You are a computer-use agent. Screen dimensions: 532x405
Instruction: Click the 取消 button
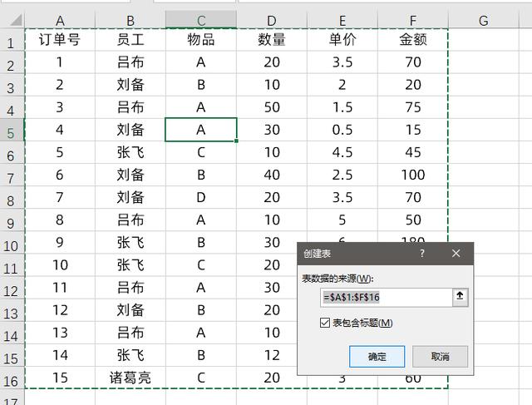coord(440,357)
